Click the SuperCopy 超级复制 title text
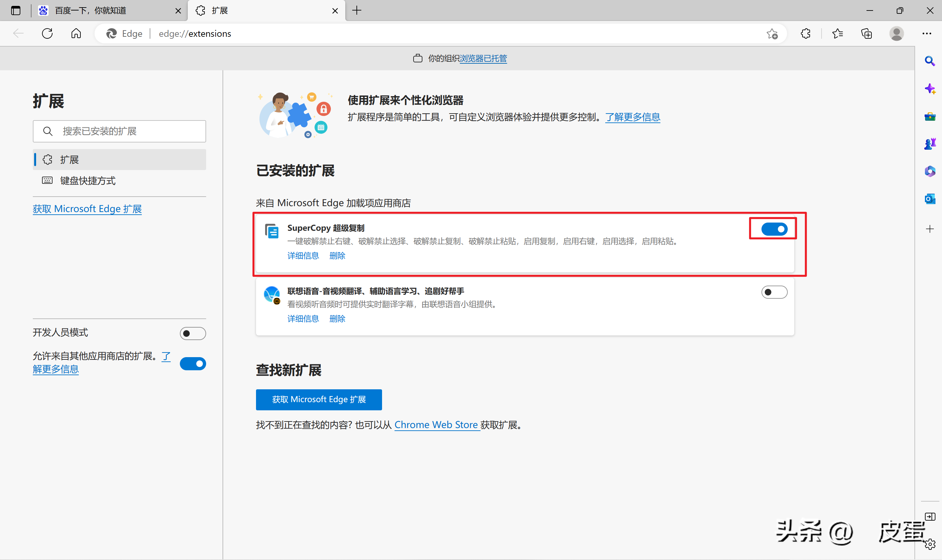The width and height of the screenshot is (942, 560). coord(326,228)
